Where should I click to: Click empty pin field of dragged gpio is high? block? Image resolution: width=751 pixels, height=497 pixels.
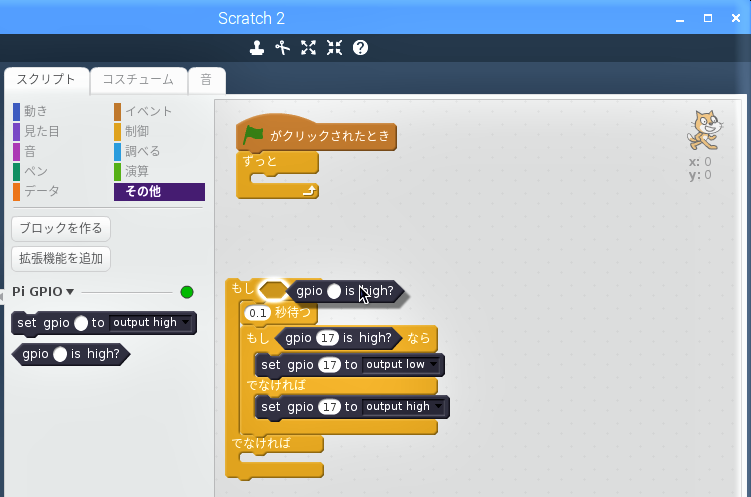point(334,291)
